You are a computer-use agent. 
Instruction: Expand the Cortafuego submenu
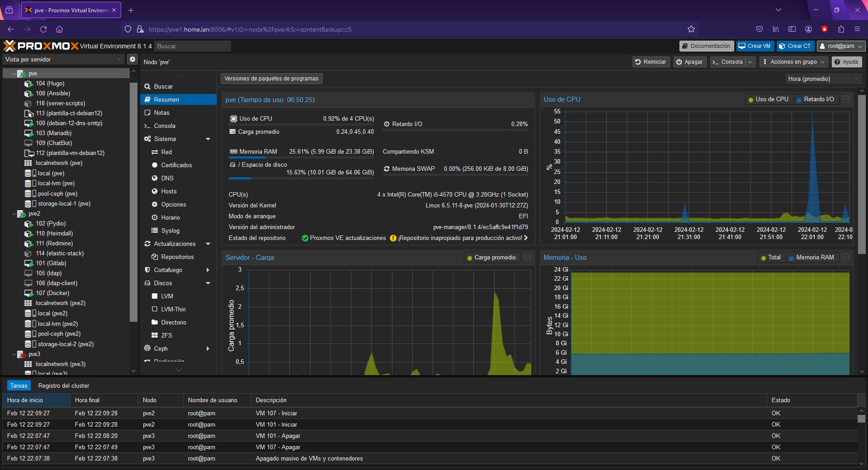(208, 270)
